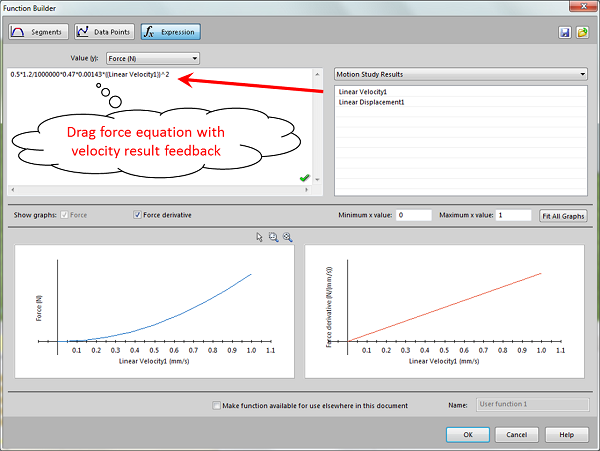
Task: Switch to Segments function type
Action: 39,32
